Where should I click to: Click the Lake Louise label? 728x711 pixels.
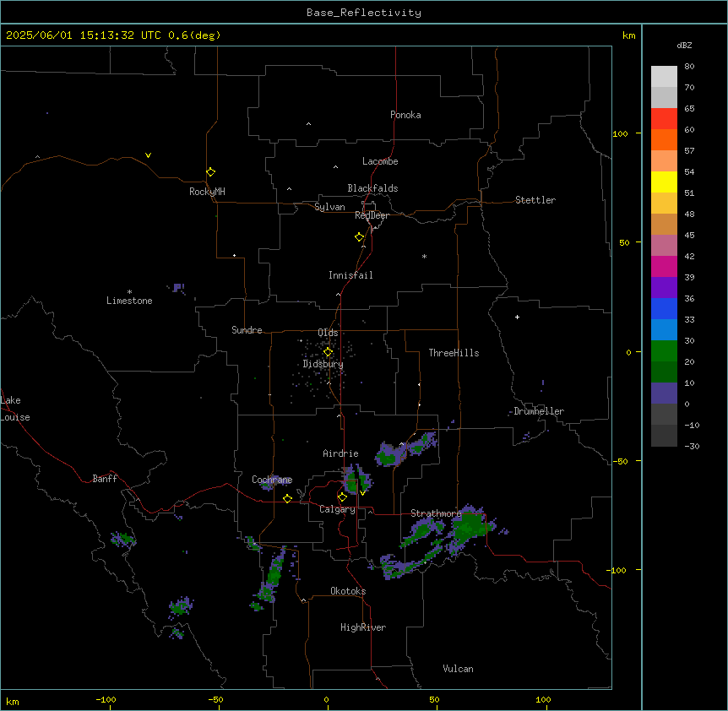[15, 409]
